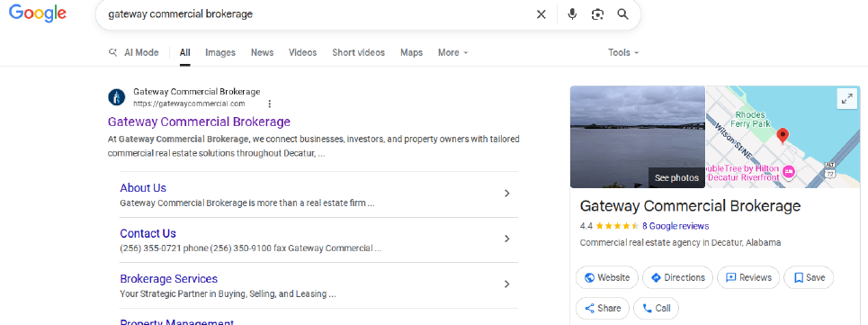
Task: Open the Brokerage Services sitelink
Action: pos(169,278)
